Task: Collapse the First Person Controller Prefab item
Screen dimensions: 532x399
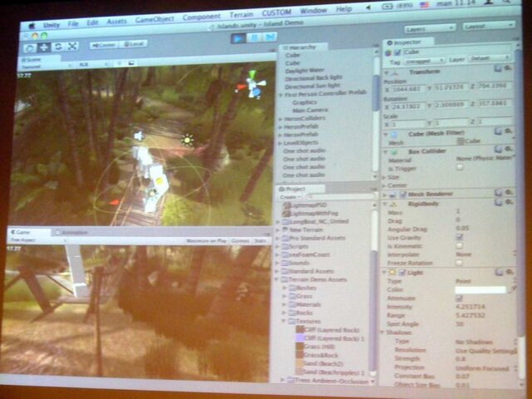Action: pos(281,96)
